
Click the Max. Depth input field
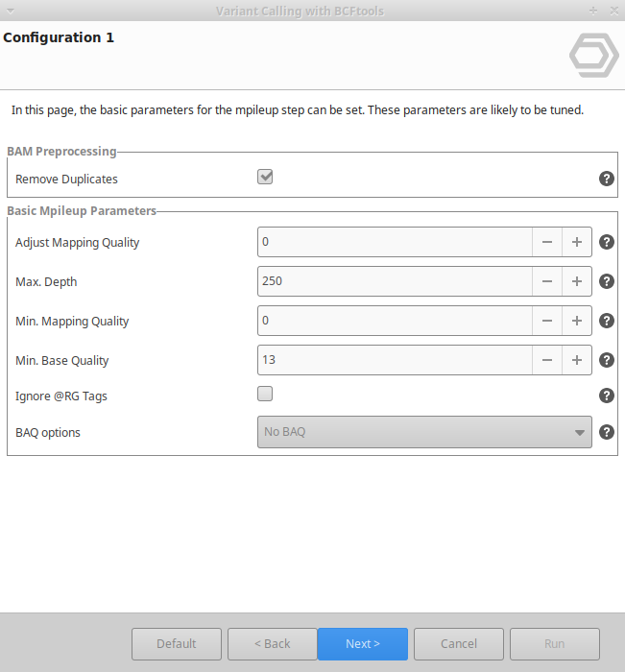395,281
